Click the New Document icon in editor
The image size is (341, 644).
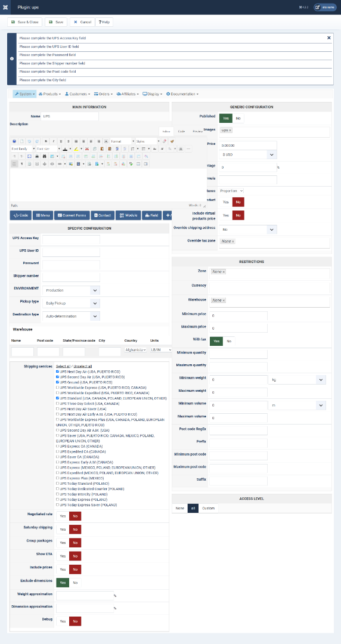(22, 141)
